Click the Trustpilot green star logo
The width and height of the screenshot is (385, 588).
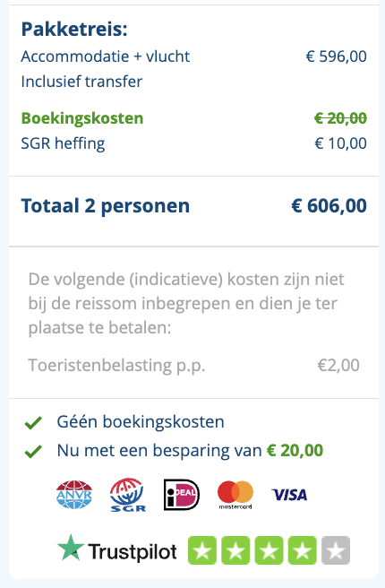click(x=71, y=548)
